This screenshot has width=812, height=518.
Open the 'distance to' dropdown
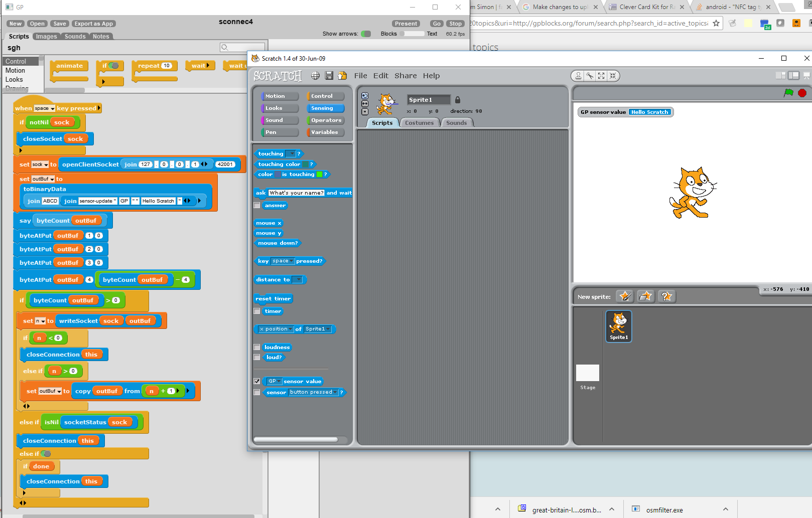299,280
